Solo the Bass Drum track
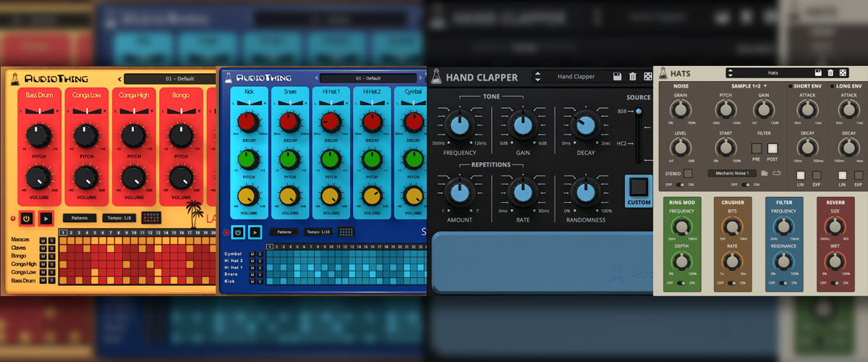This screenshot has width=868, height=362. (x=51, y=280)
